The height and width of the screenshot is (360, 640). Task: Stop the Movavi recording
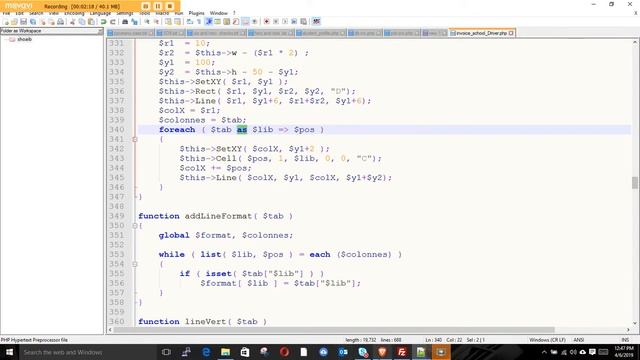[x=170, y=6]
